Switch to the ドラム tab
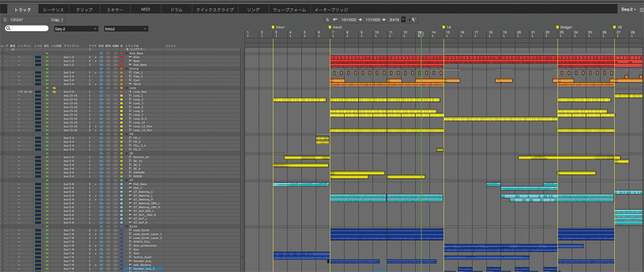This screenshot has height=272, width=644. 175,10
